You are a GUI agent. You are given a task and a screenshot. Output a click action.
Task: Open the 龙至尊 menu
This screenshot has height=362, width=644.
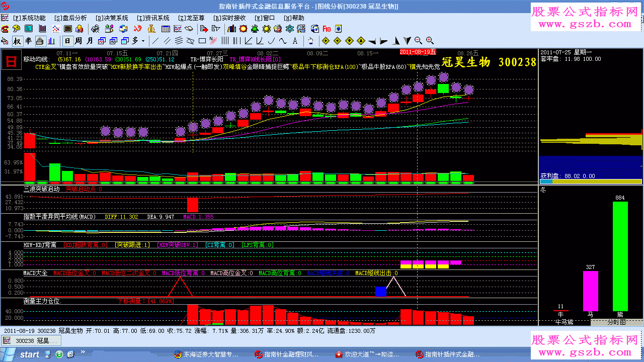point(191,18)
